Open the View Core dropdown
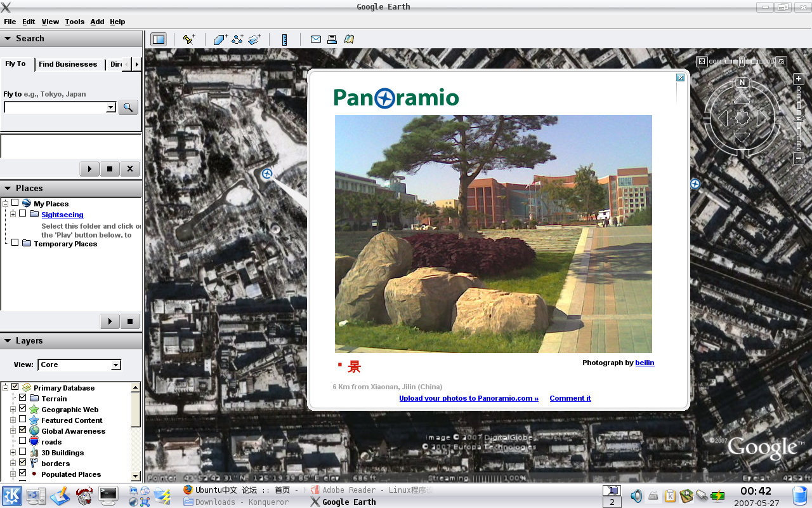 (x=79, y=364)
